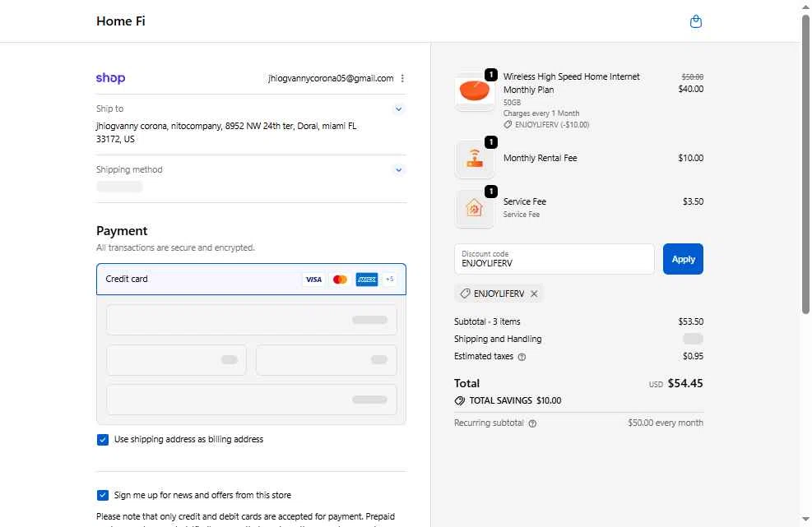Viewport: 812px width, 527px height.
Task: Open the shopping bag cart icon
Action: coord(695,21)
